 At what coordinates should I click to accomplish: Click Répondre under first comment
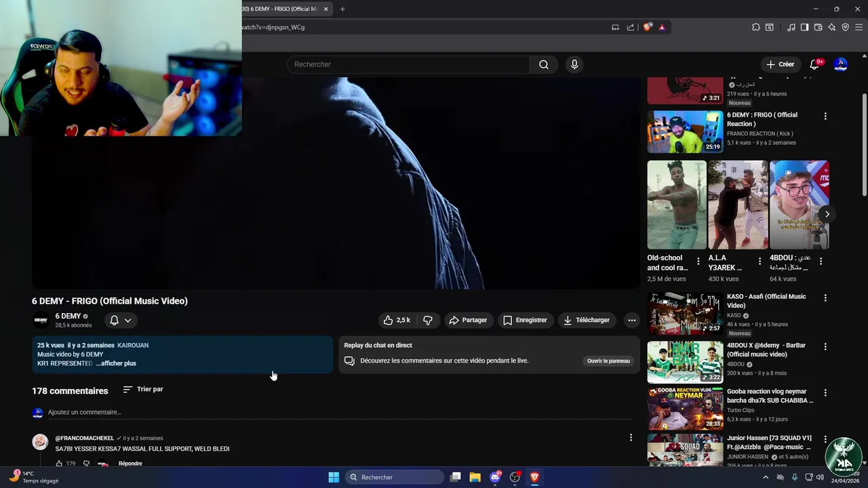pos(130,464)
